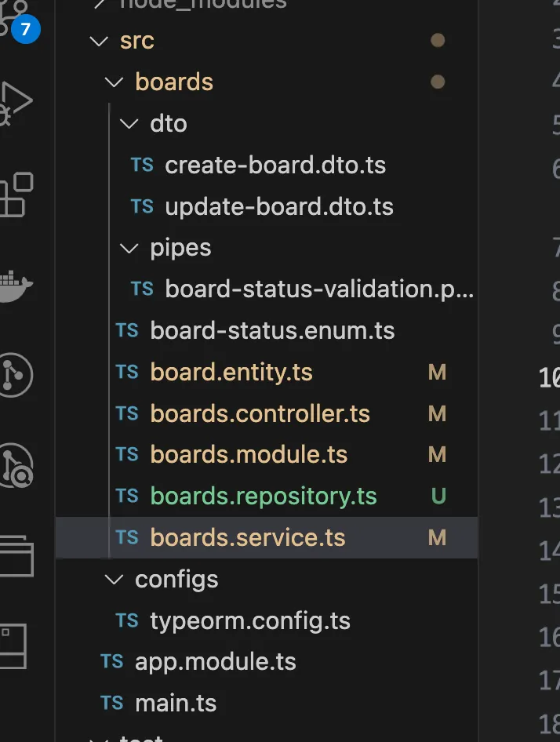The width and height of the screenshot is (560, 742).
Task: Collapse the src folder chevron
Action: 100,41
